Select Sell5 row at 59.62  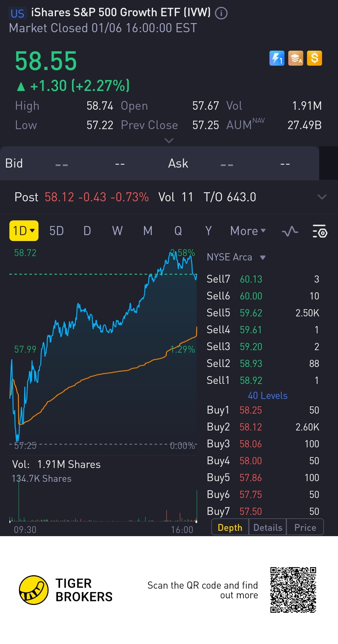[263, 313]
